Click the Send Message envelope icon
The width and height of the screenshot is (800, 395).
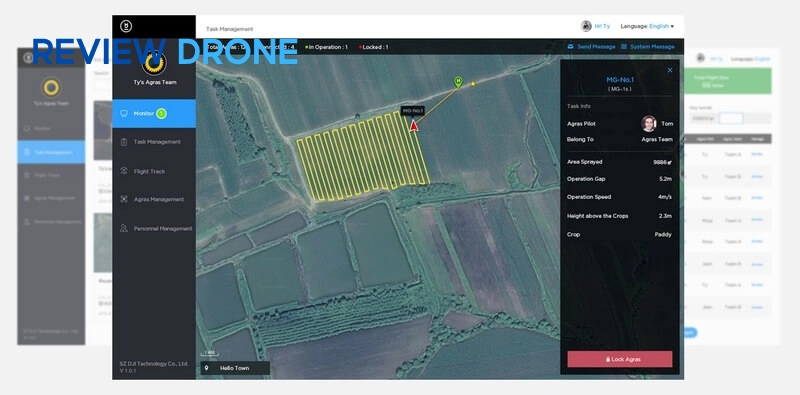pyautogui.click(x=570, y=46)
